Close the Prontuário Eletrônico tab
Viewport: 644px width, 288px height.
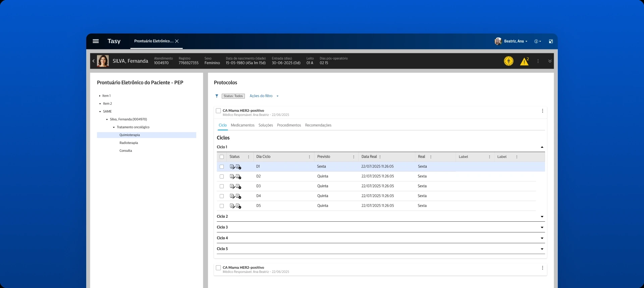177,41
